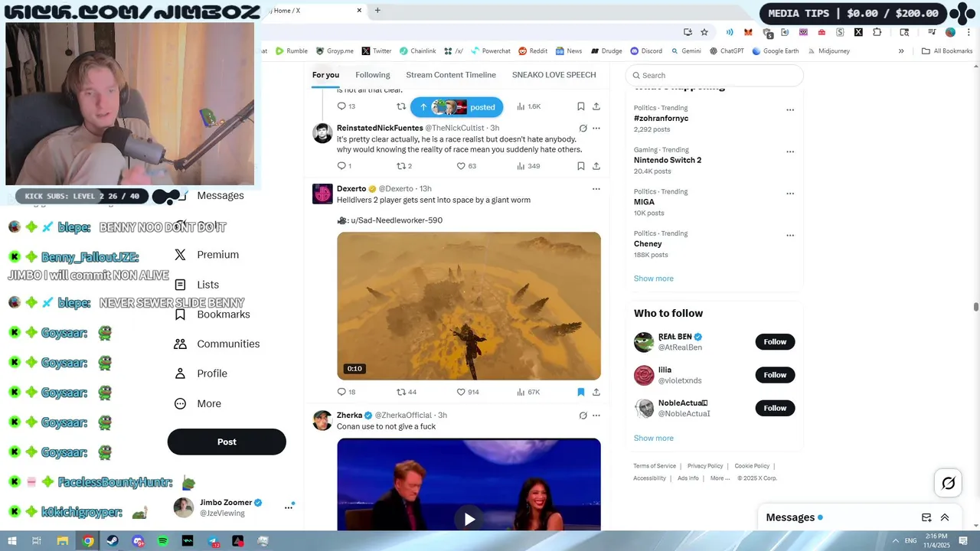
Task: Open more menu for #zohranfornyc trend
Action: (790, 109)
